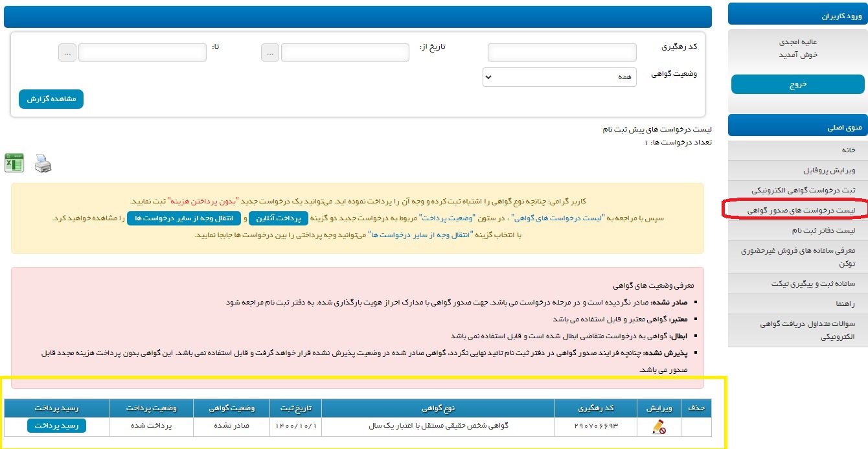Export the list using the Excel icon
Image resolution: width=868 pixels, height=449 pixels.
coord(14,163)
